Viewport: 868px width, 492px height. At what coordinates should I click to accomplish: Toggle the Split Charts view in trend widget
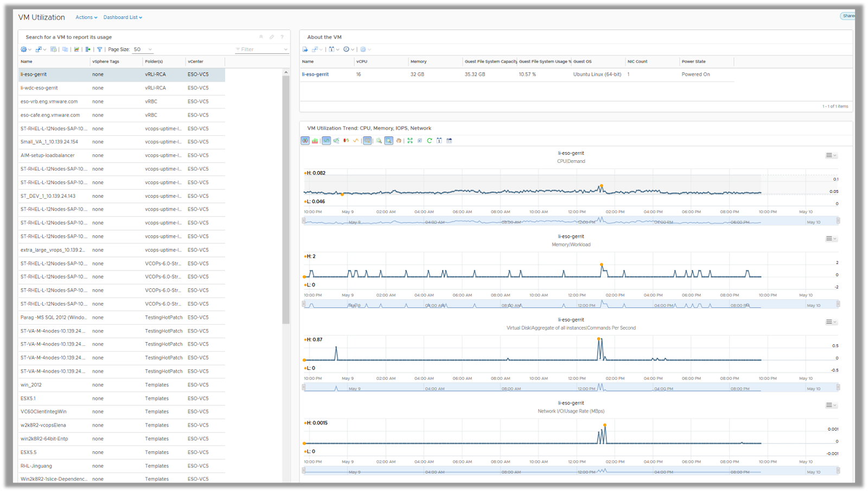pyautogui.click(x=305, y=141)
